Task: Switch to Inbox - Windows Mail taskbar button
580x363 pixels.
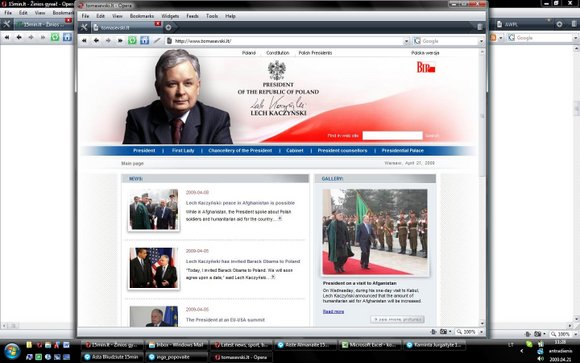Action: pyautogui.click(x=176, y=345)
